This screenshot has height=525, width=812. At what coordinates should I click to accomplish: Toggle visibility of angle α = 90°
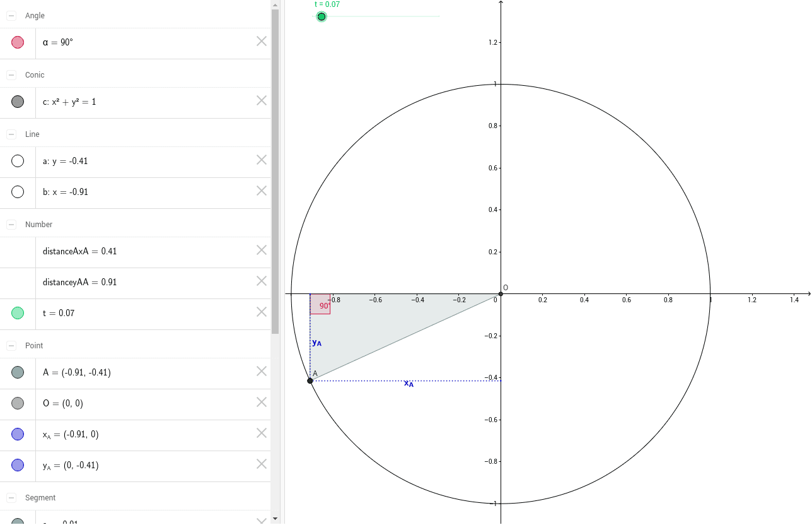tap(18, 42)
